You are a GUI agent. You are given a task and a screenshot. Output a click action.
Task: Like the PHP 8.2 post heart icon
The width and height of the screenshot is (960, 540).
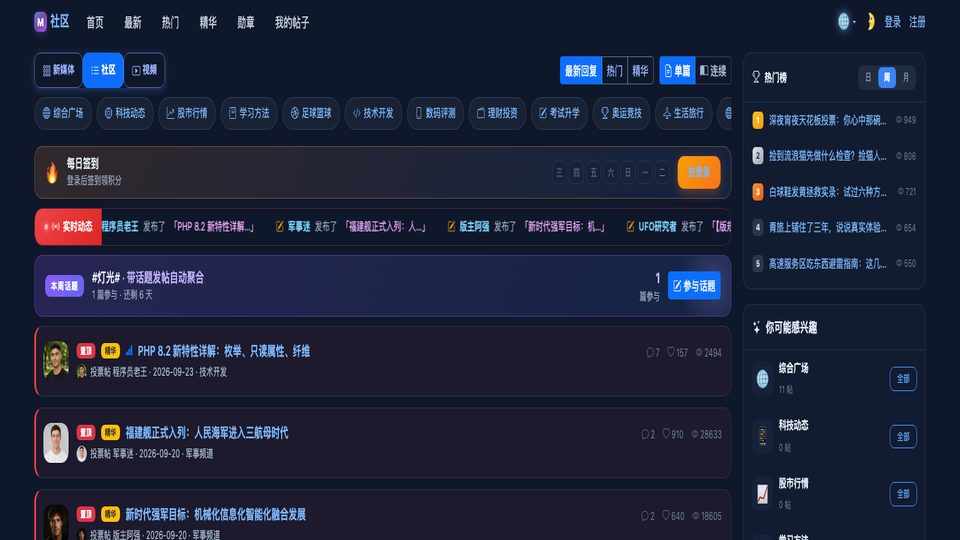pyautogui.click(x=670, y=352)
